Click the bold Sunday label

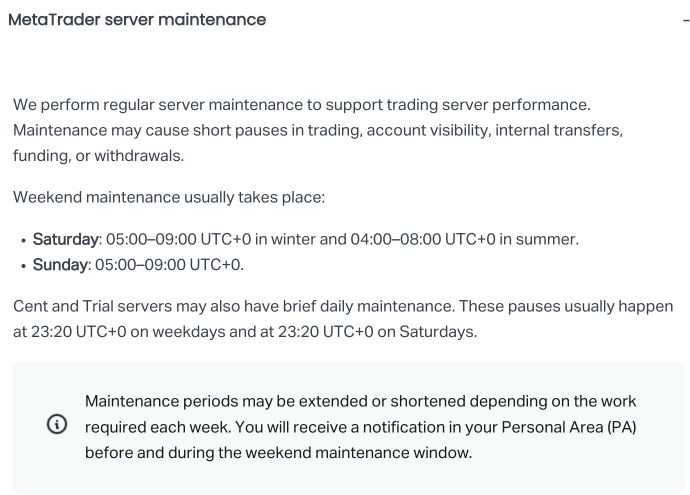(x=60, y=265)
